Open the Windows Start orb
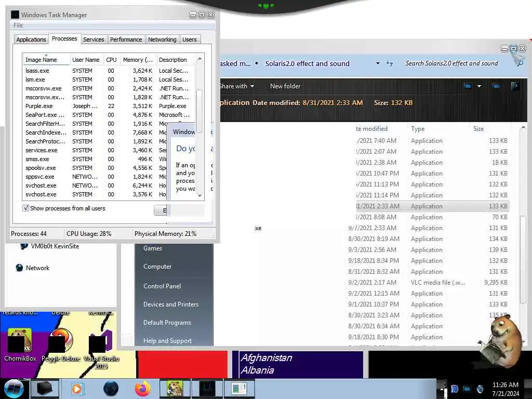Screen dimensions: 532x399 [x=14, y=389]
